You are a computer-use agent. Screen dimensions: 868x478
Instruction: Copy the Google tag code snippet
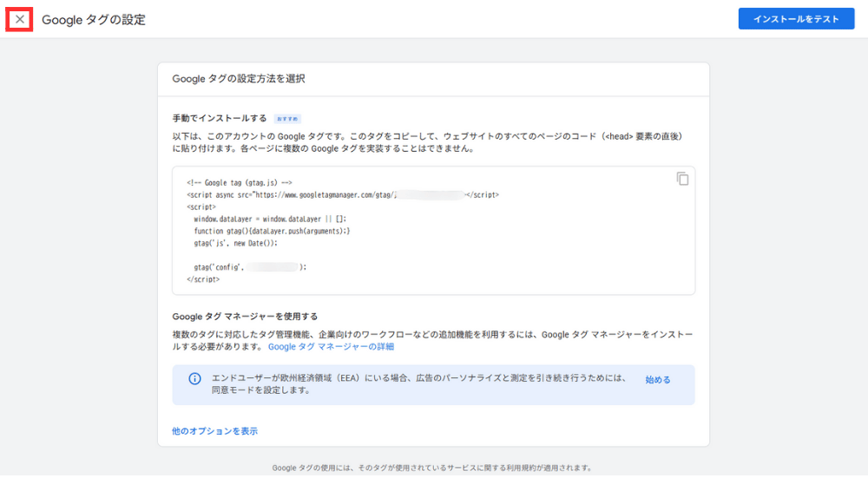click(x=682, y=179)
